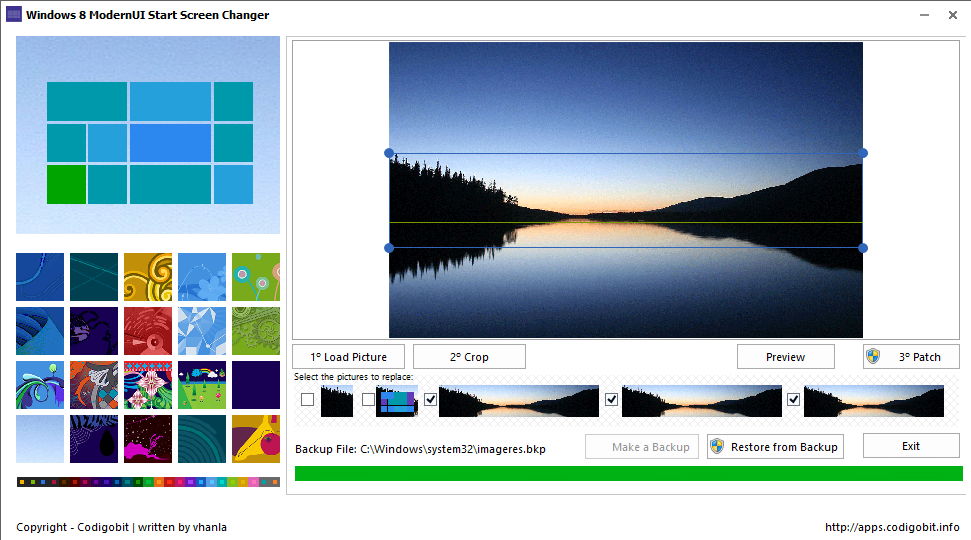Select the dark teal crossed-lines pattern
This screenshot has width=971, height=540.
coord(94,277)
